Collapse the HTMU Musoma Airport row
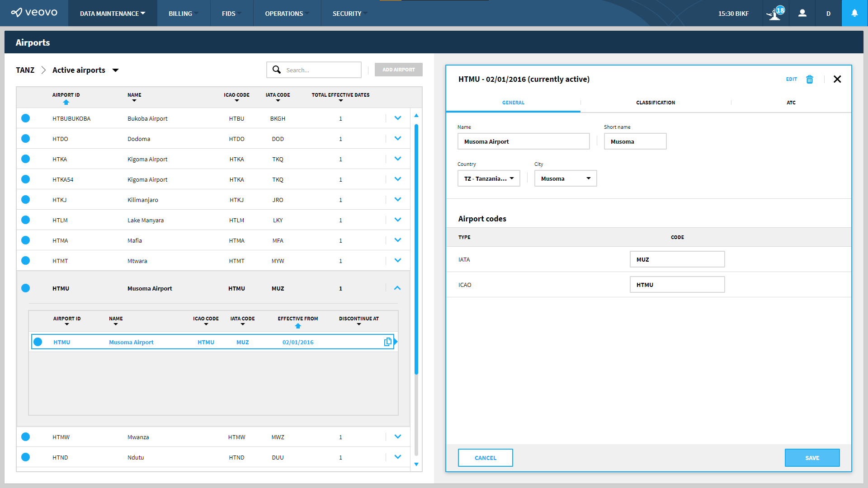The width and height of the screenshot is (868, 488). coord(397,288)
